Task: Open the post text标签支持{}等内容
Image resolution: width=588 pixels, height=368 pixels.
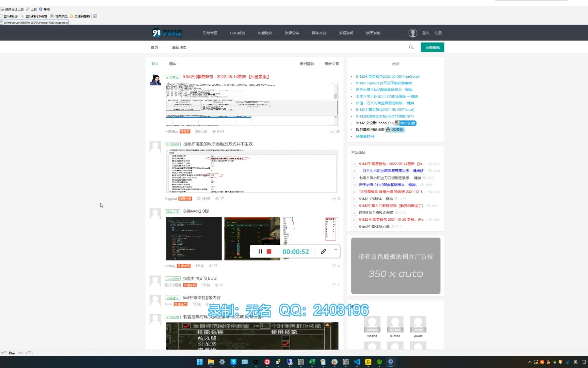Action: 201,298
